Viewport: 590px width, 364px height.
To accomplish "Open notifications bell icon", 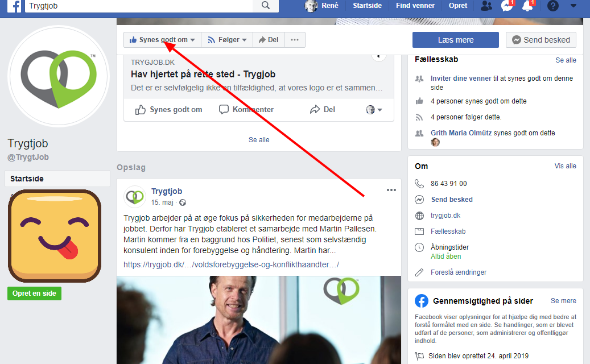I will [527, 6].
